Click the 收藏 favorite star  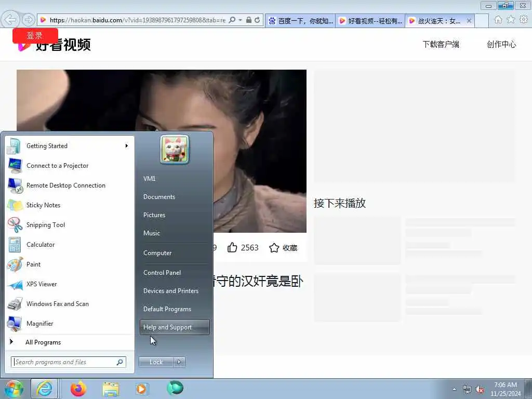[283, 248]
